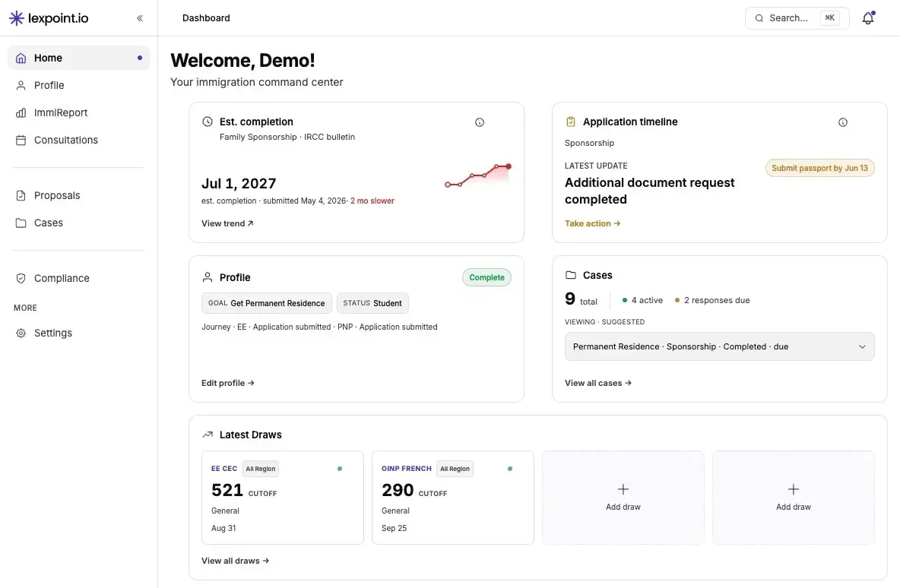Open notifications bell
The width and height of the screenshot is (900, 588).
point(868,18)
